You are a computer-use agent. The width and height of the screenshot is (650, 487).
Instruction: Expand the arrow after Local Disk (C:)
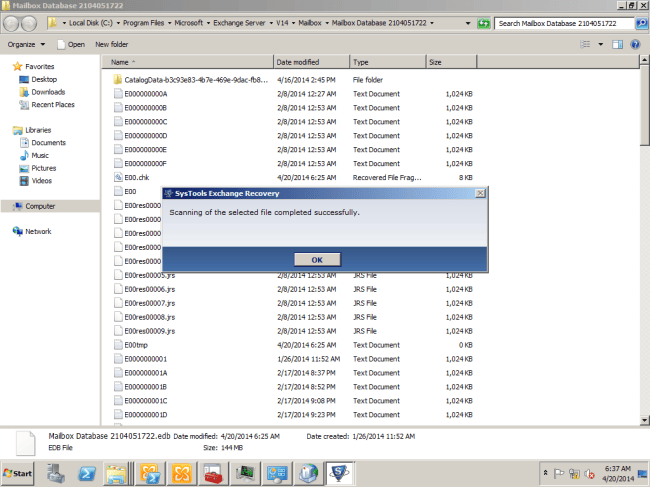pyautogui.click(x=118, y=23)
